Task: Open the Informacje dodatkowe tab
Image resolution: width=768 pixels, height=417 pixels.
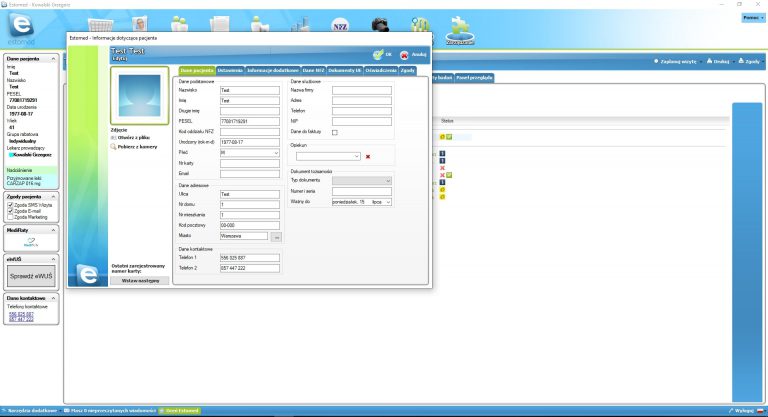Action: (272, 70)
